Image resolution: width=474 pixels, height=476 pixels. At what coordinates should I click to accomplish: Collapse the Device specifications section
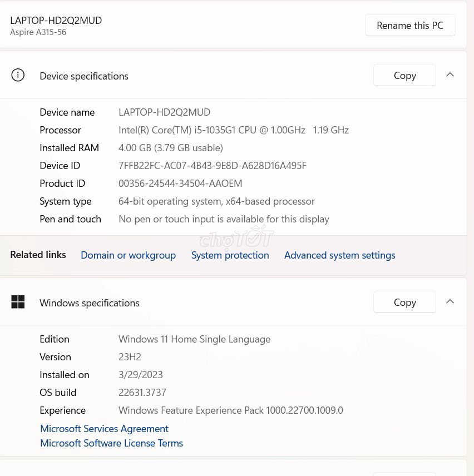[450, 75]
